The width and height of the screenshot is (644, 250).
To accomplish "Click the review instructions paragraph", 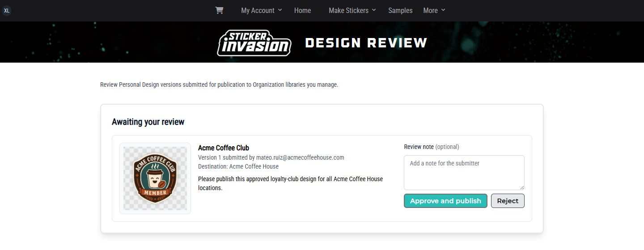I will tap(219, 85).
